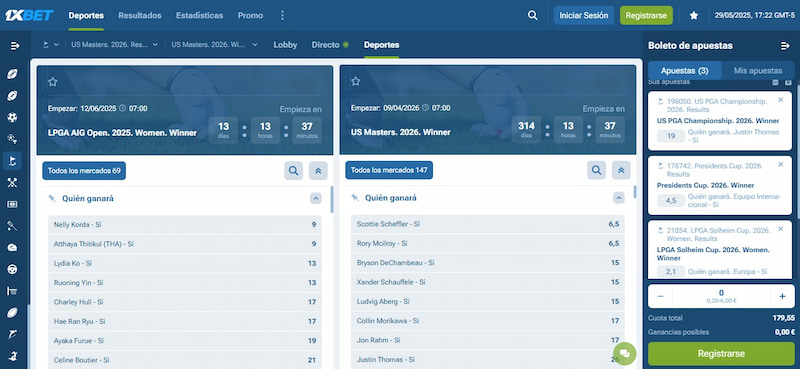The width and height of the screenshot is (800, 369).
Task: Favorite the LPGA AIG Open event star
Action: [x=53, y=82]
